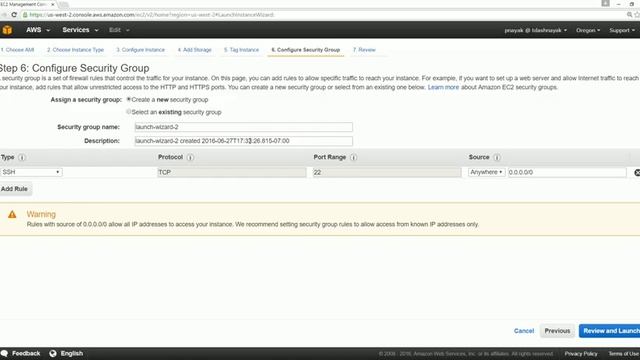Viewport: 640px width, 360px height.
Task: Click the Add Rule button
Action: [x=15, y=189]
